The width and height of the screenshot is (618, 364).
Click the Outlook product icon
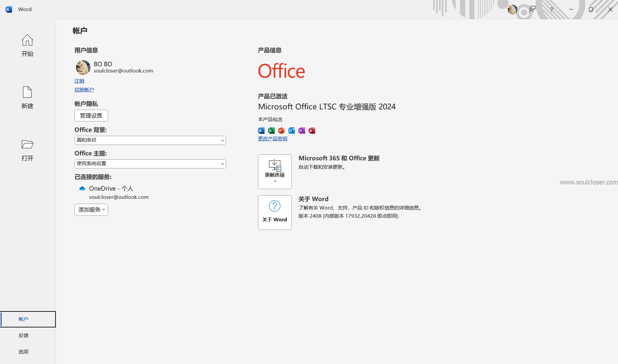click(x=292, y=131)
